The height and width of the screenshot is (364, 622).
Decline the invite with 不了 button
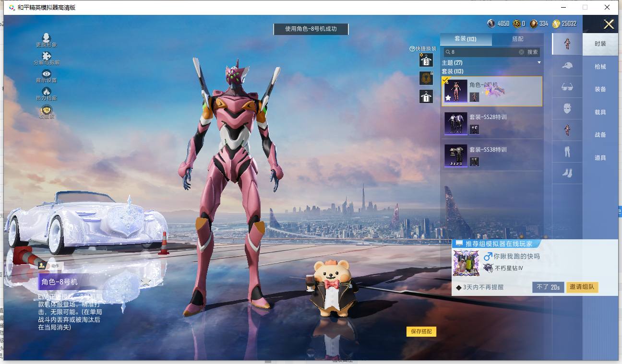(548, 287)
